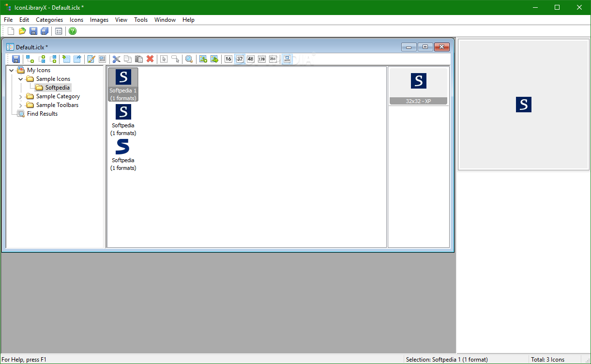Screen dimensions: 591x364
Task: Import icons using the green down-arrow image icon
Action: pos(66,59)
